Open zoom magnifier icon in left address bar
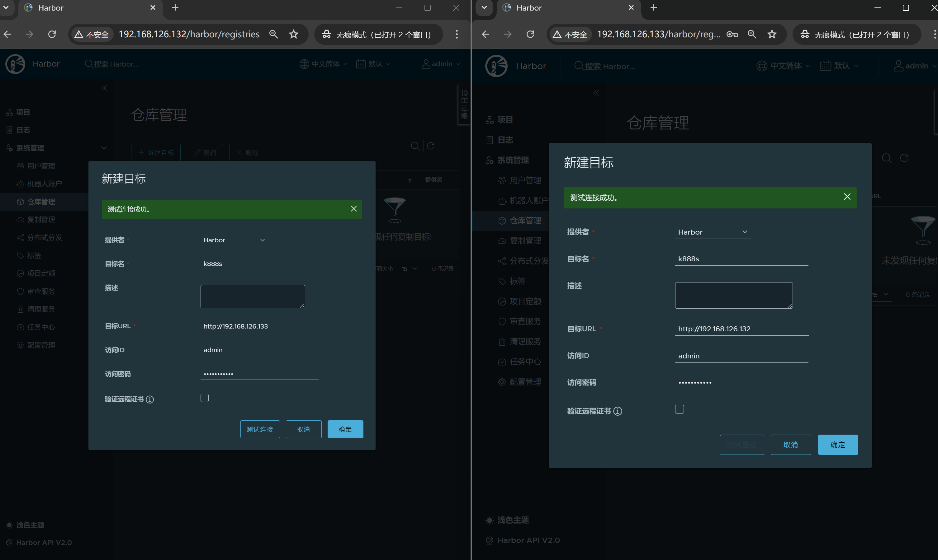 point(273,34)
